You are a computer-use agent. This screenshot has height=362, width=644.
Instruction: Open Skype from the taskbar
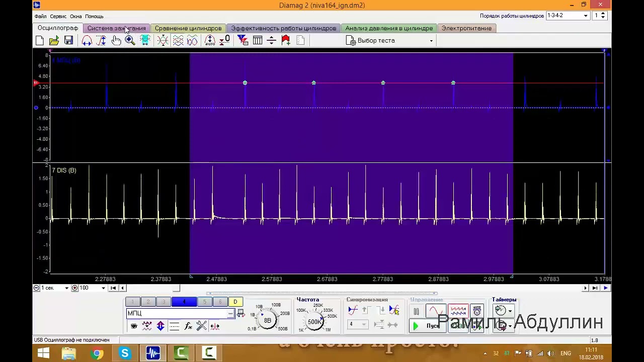point(125,353)
